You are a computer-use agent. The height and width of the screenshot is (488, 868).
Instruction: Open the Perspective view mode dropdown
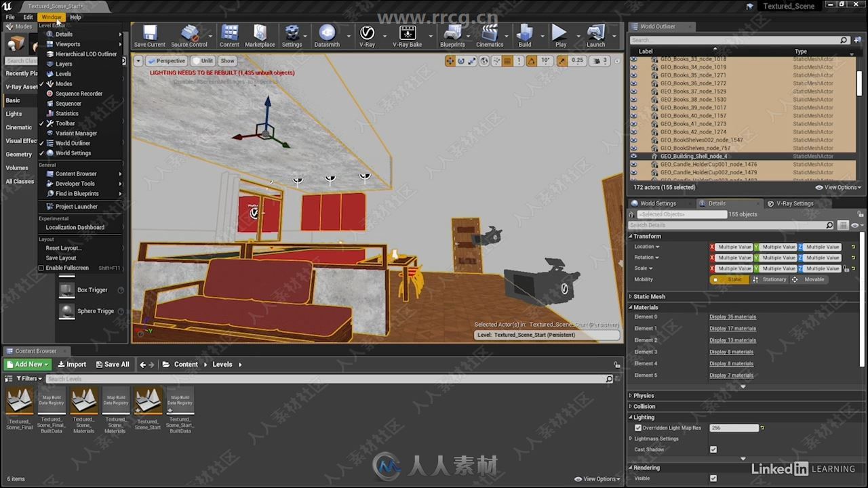click(167, 61)
